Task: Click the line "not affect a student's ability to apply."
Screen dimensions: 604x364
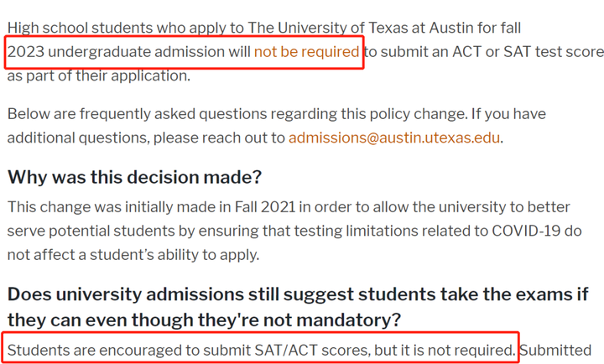Action: [133, 255]
